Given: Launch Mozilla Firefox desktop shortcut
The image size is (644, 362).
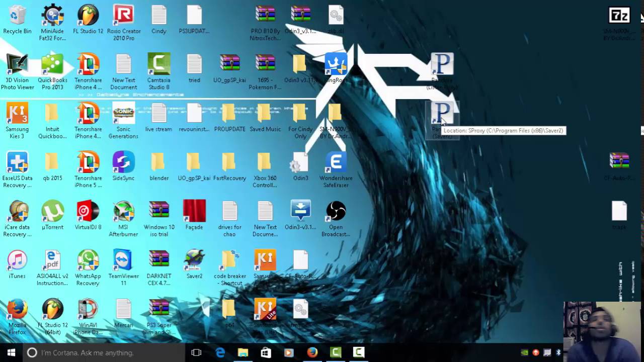Looking at the screenshot, I should tap(17, 317).
